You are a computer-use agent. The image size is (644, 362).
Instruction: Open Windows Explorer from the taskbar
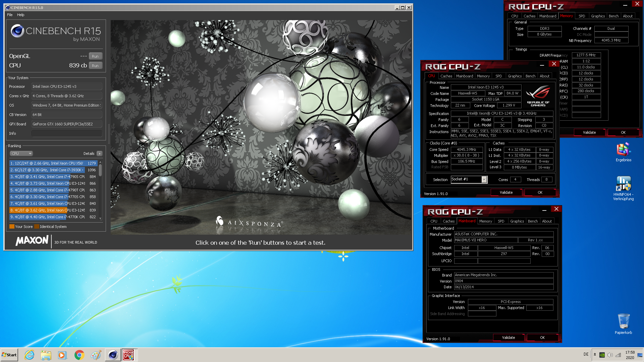[x=46, y=355]
